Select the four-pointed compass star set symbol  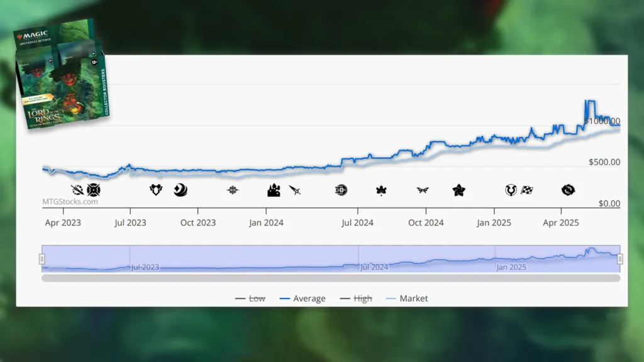[233, 190]
